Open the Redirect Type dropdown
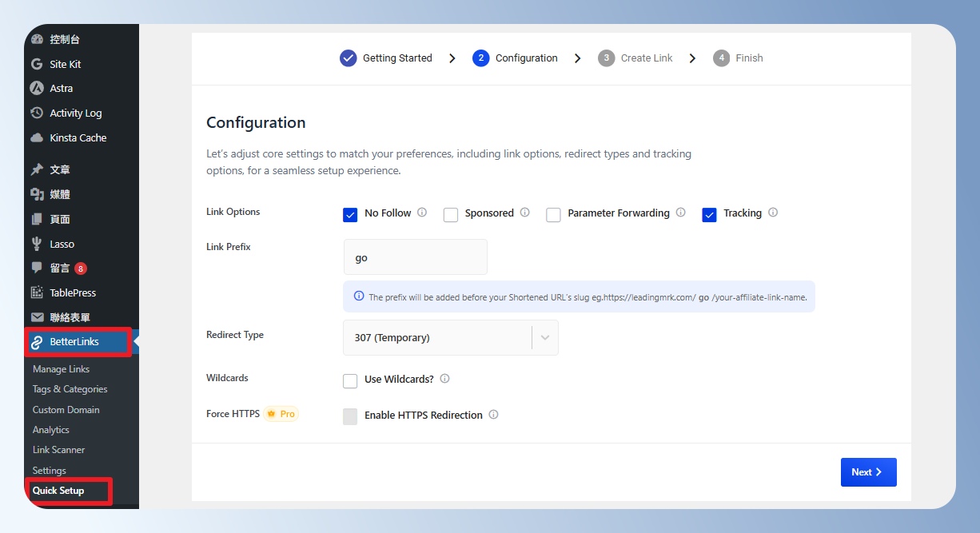 point(450,338)
